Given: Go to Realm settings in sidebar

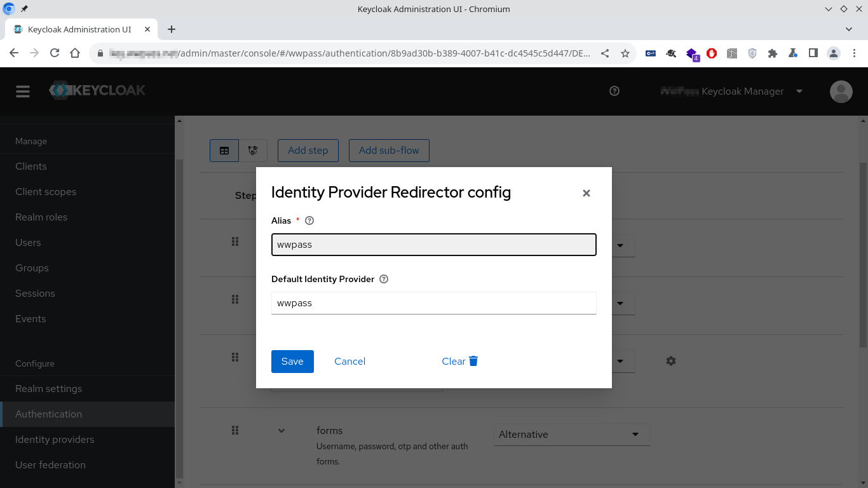Looking at the screenshot, I should [x=49, y=388].
